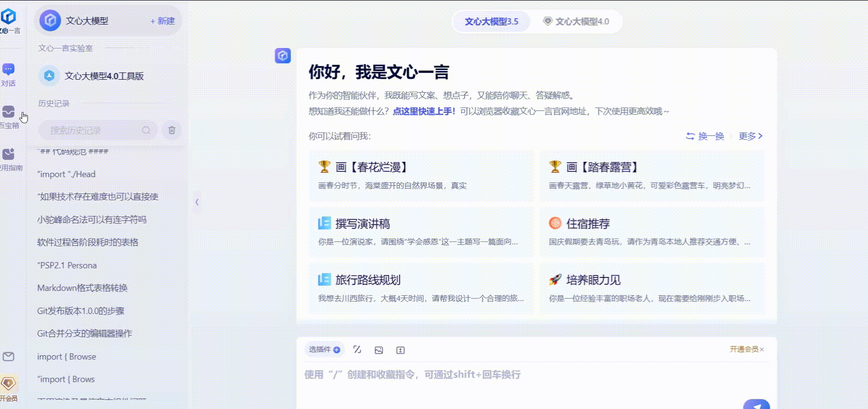Open history item Git发布版本1.0.0的步骤
The height and width of the screenshot is (409, 868).
tap(81, 311)
